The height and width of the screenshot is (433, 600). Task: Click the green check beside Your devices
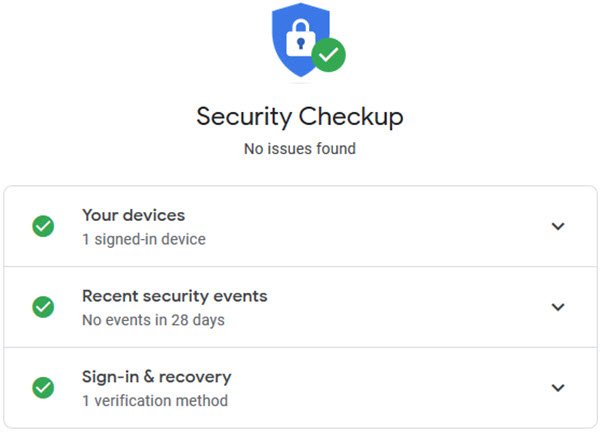point(43,226)
